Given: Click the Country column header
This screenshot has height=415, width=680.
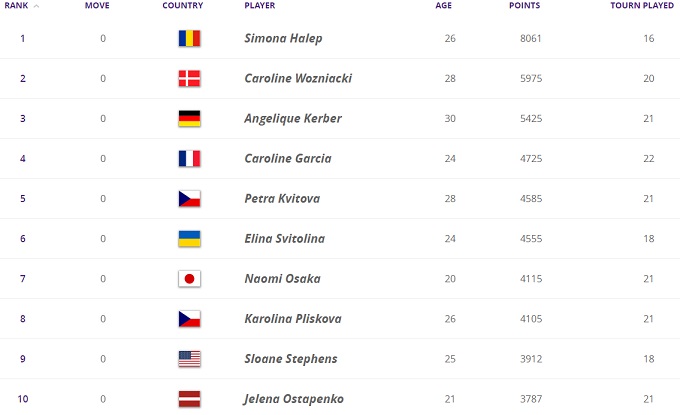Looking at the screenshot, I should (182, 6).
